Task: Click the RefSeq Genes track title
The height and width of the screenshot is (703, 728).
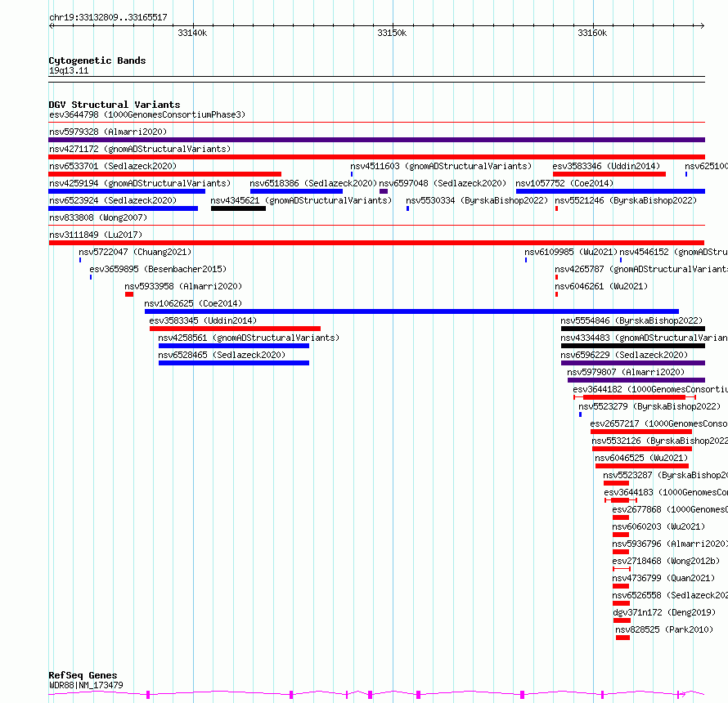Action: (83, 675)
